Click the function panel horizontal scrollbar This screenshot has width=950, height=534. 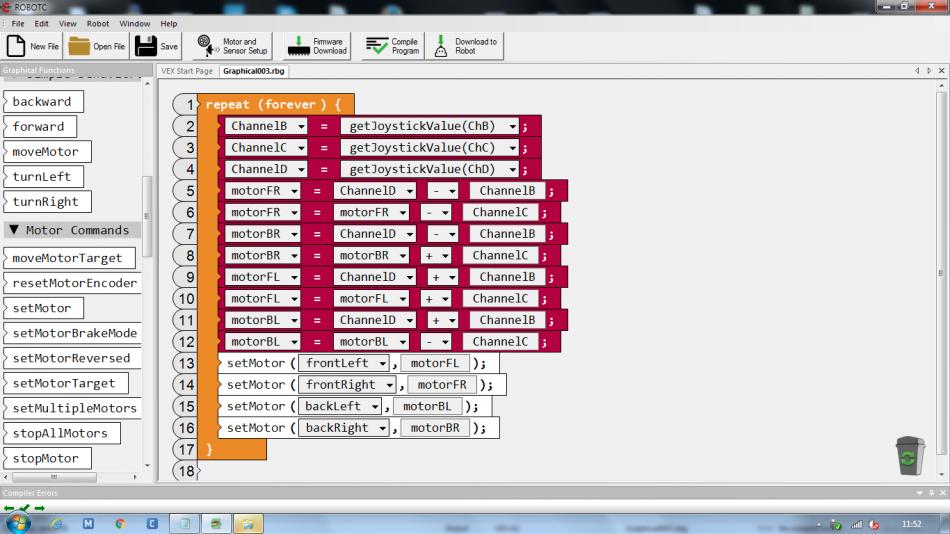(x=55, y=477)
